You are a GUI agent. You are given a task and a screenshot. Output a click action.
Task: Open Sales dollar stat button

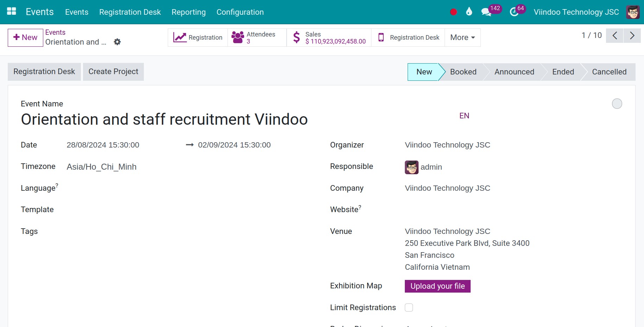329,38
